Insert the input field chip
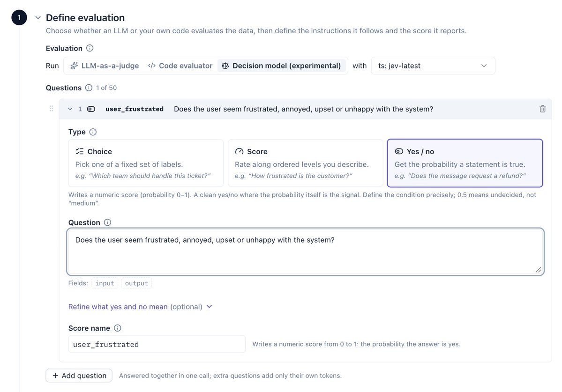Screen dimensions: 562x392 105,283
